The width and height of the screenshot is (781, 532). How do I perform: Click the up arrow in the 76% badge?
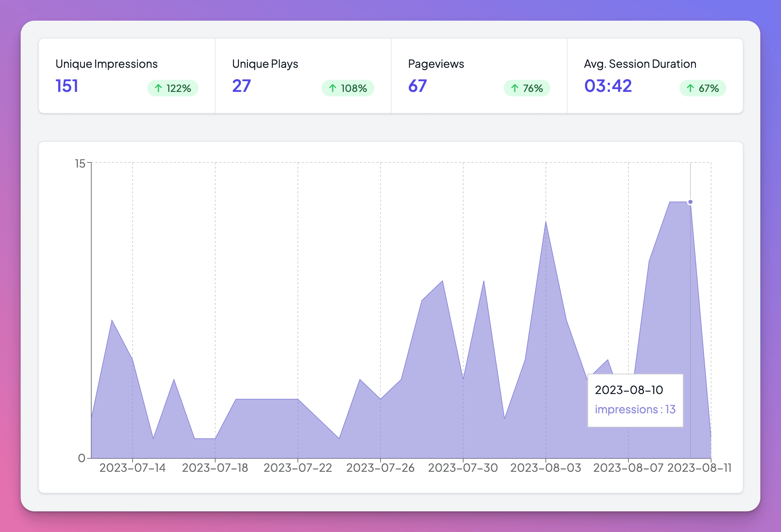pos(515,88)
